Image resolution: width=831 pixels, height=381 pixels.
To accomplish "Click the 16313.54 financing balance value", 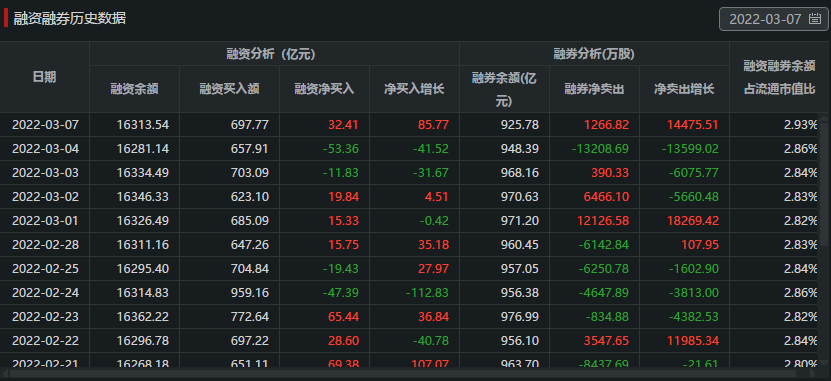I will tap(143, 125).
